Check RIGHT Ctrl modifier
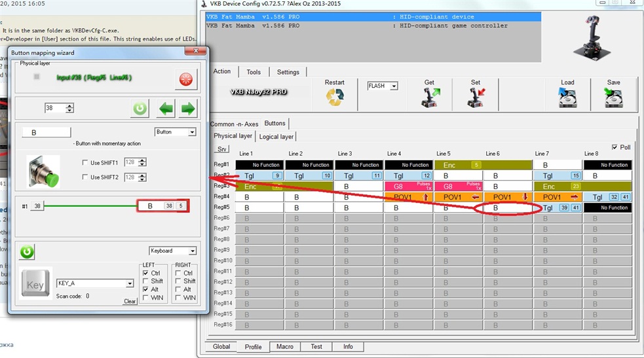 [178, 273]
